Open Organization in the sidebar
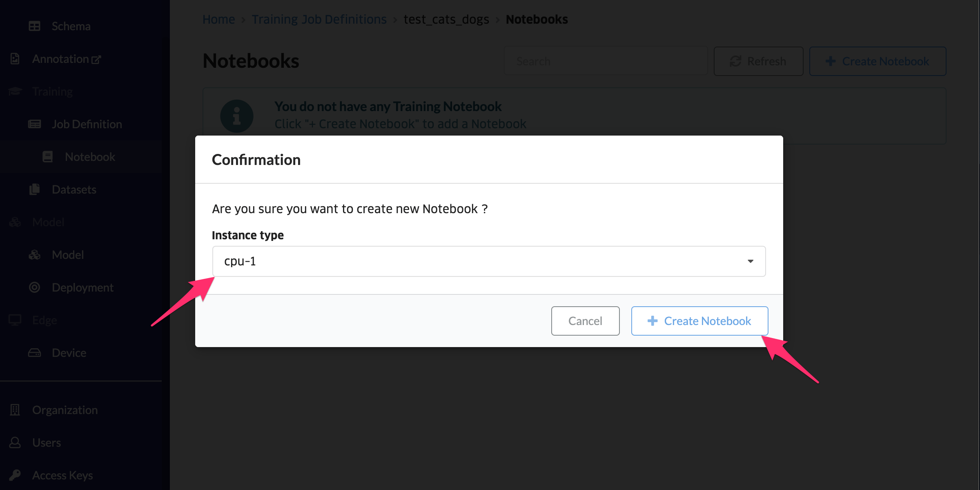This screenshot has height=490, width=980. 65,410
